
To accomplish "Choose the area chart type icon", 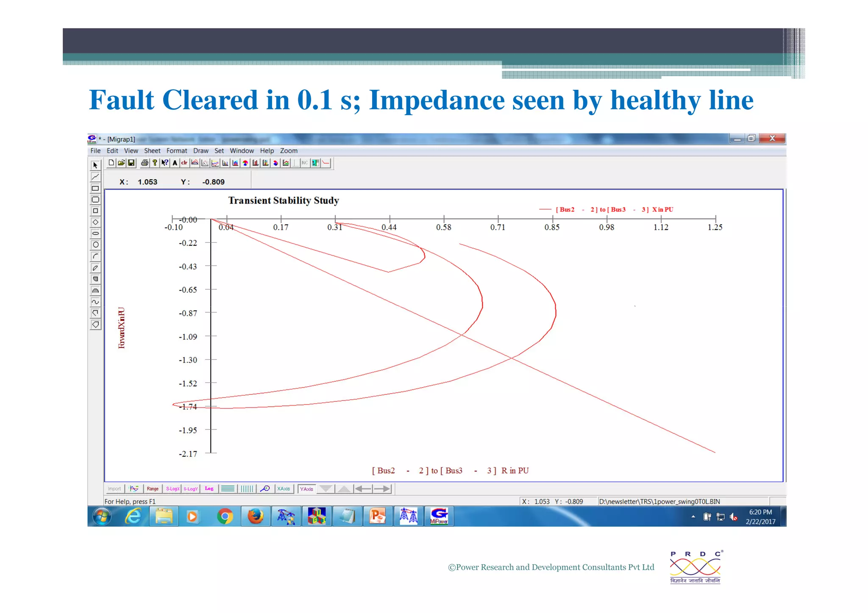I will pos(195,163).
